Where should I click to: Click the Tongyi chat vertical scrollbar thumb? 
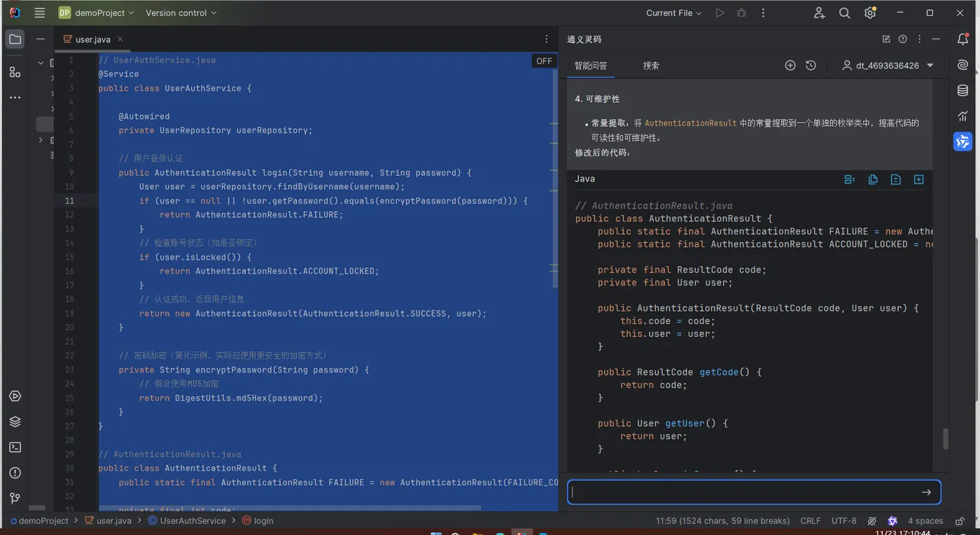tap(946, 438)
